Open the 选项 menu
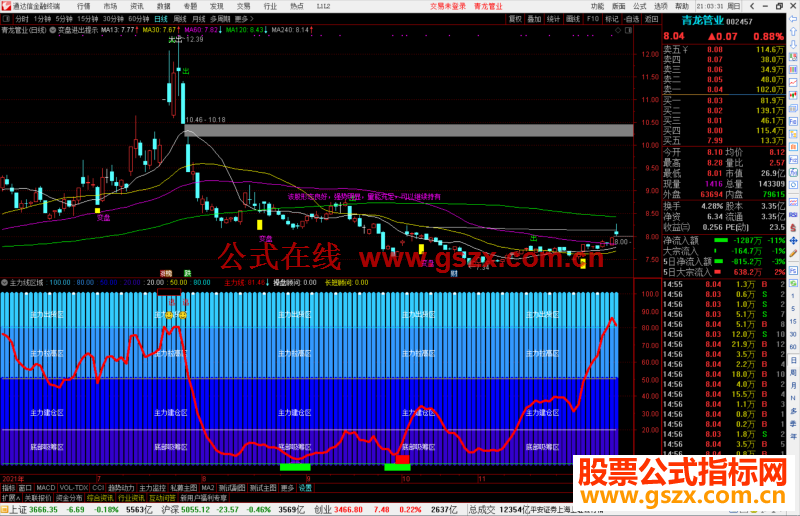 661,6
